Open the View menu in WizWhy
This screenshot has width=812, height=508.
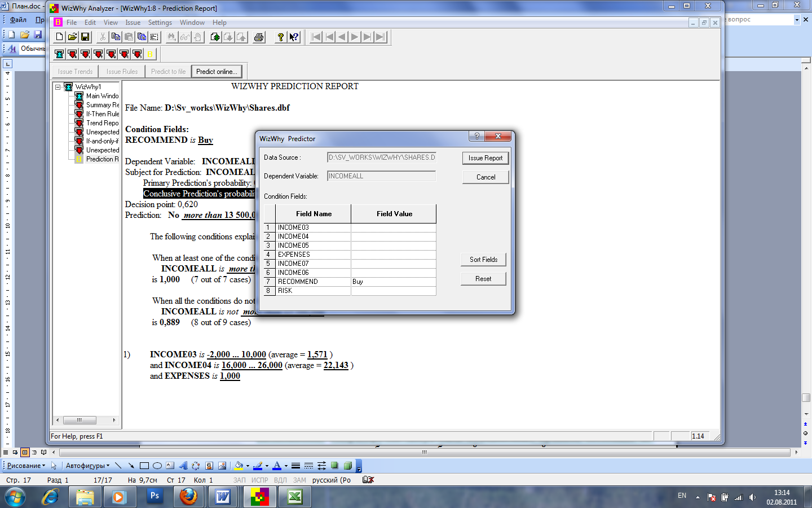(111, 23)
